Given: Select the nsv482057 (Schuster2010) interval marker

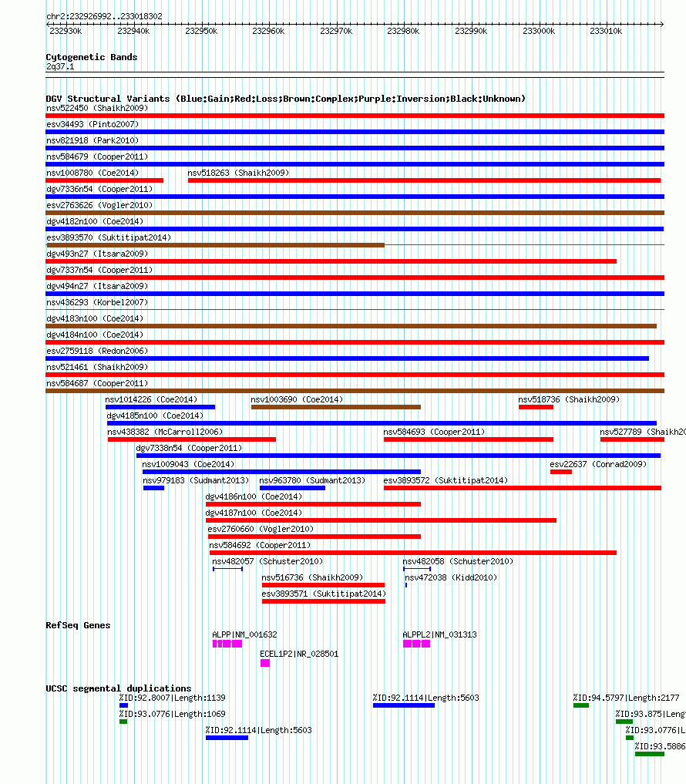Looking at the screenshot, I should [x=228, y=569].
